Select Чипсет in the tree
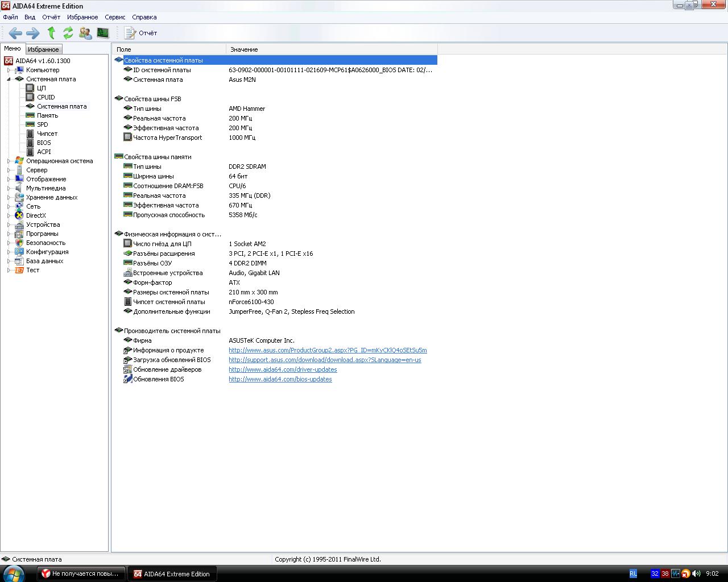 coord(47,134)
